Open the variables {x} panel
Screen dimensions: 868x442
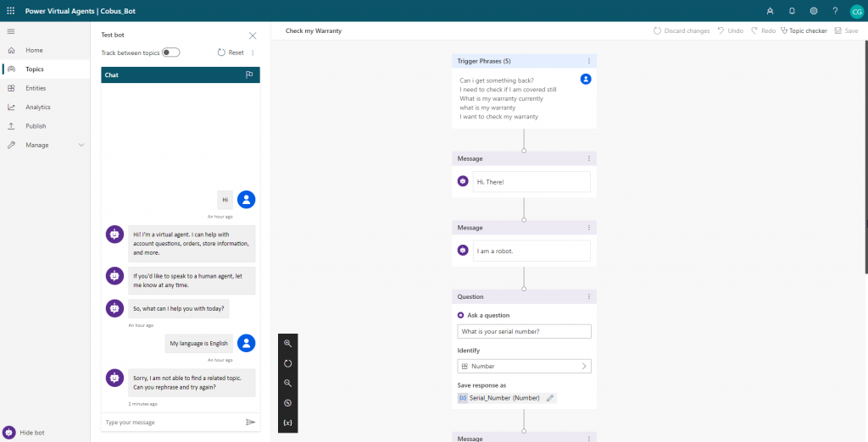pos(288,423)
